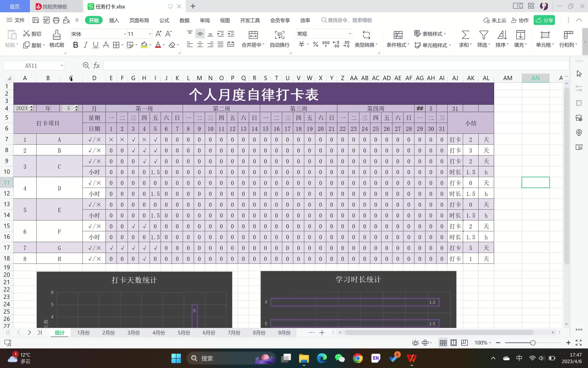Click the center horizontal alignment icon
Image resolution: width=588 pixels, height=368 pixels.
pos(200,45)
